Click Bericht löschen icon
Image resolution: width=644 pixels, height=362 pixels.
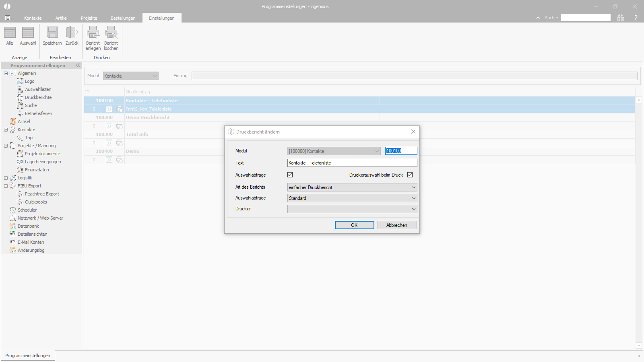111,33
